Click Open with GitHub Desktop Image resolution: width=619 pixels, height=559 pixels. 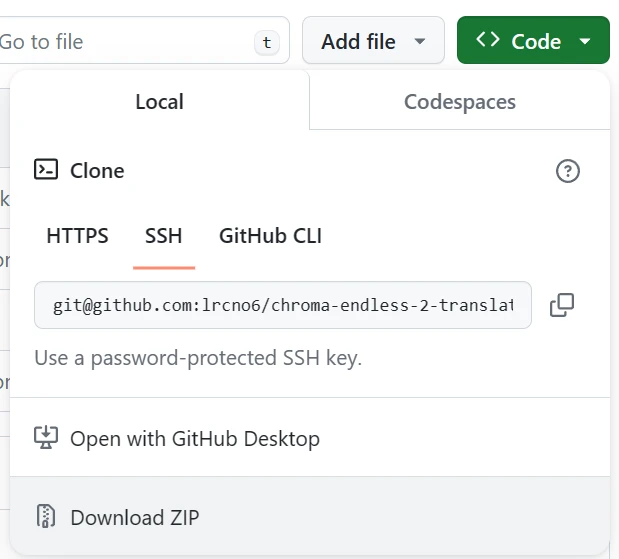[x=195, y=438]
